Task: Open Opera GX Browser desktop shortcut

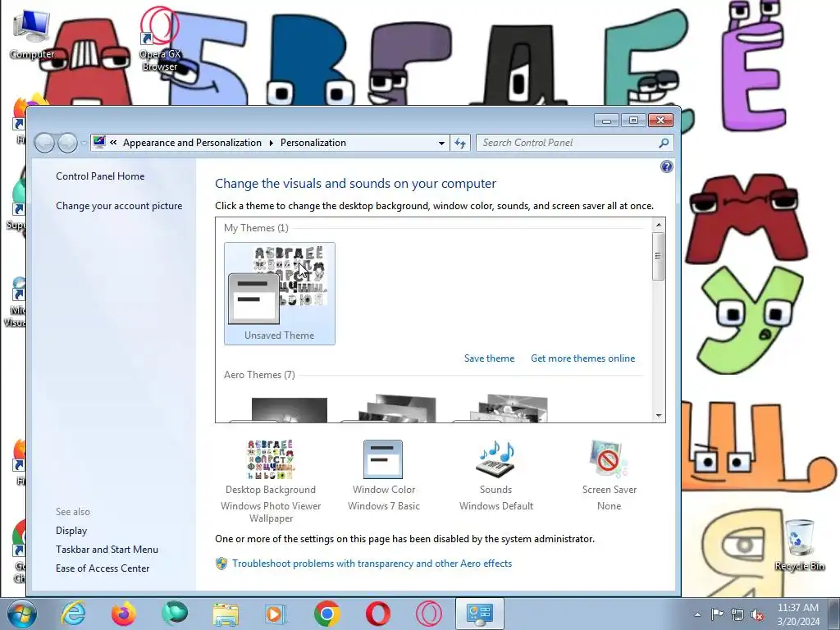Action: click(x=160, y=39)
